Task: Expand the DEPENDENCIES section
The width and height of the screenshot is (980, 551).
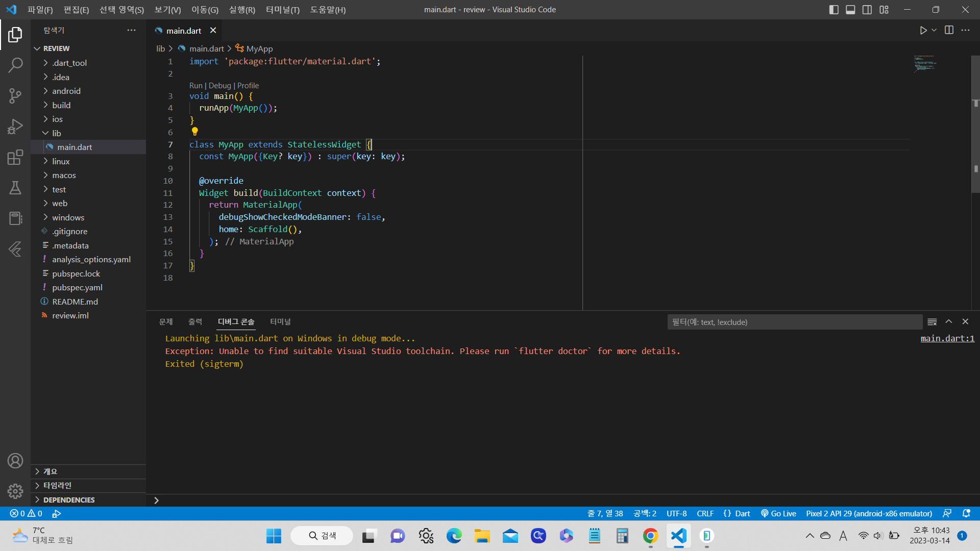Action: [88, 500]
